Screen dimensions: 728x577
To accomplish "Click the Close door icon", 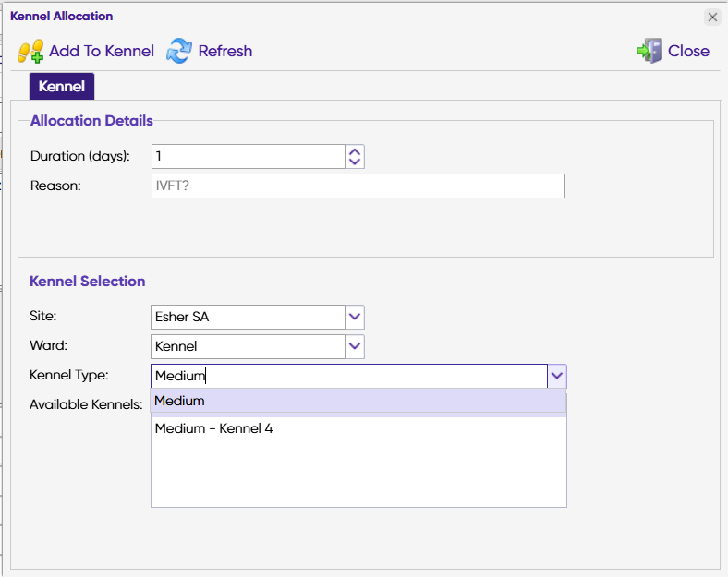I will coord(649,51).
